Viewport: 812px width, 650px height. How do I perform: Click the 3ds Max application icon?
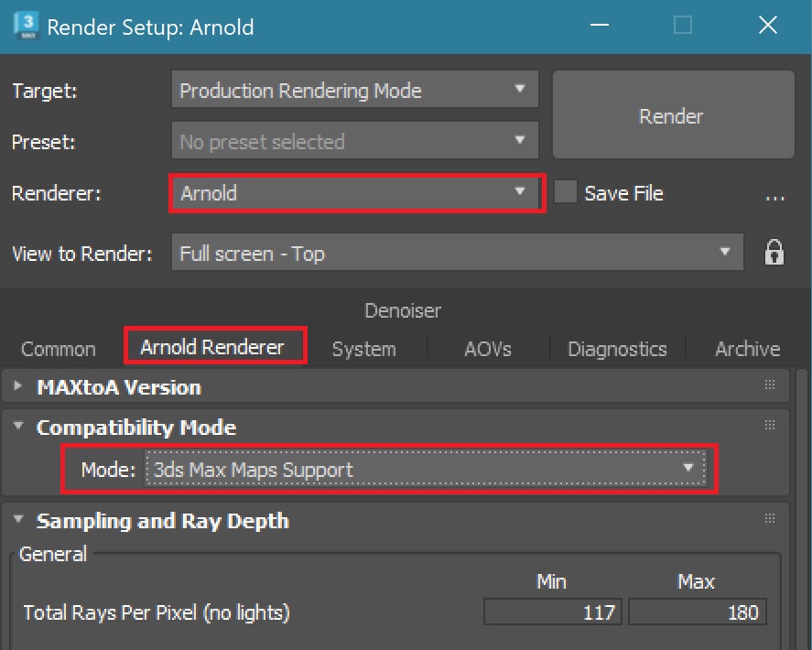[26, 26]
